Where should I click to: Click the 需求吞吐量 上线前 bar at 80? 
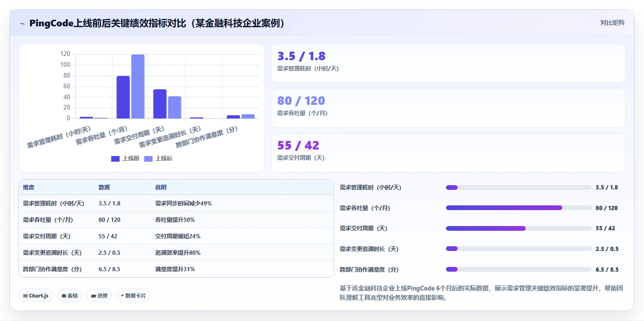click(x=123, y=97)
